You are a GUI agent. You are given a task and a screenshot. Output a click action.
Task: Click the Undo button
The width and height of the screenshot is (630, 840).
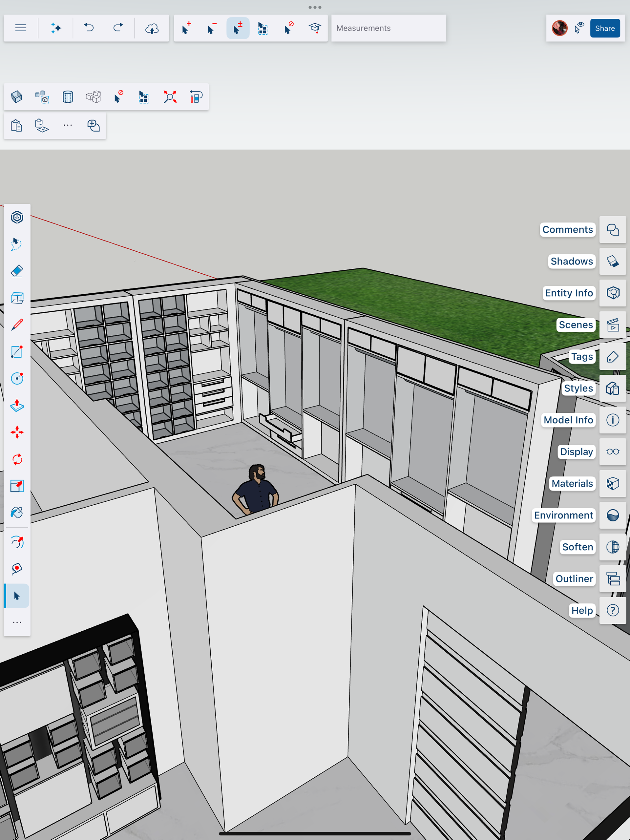(x=89, y=28)
